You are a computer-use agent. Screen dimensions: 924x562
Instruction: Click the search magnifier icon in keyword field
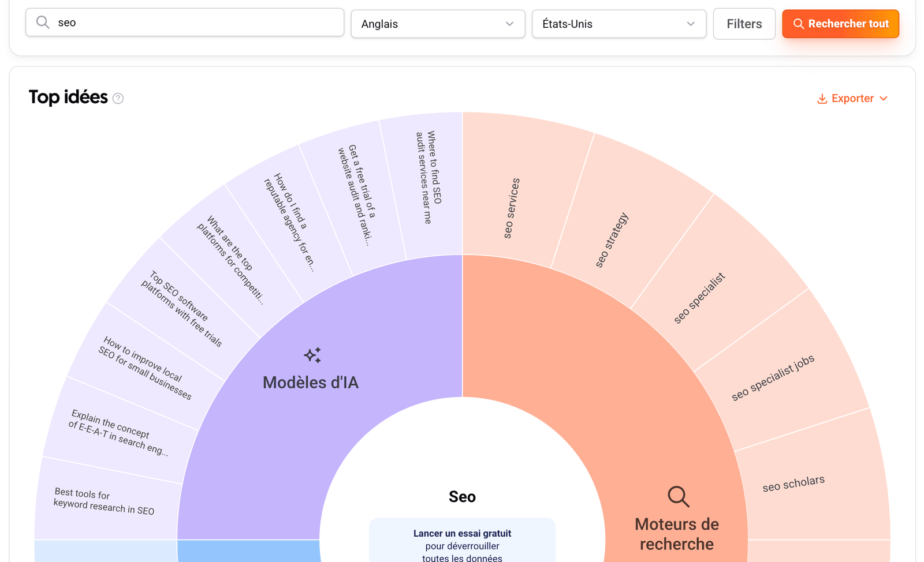pyautogui.click(x=43, y=23)
